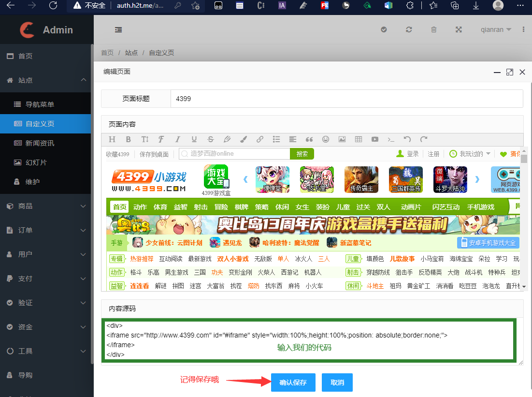This screenshot has height=397, width=532.
Task: Insert code with the terminal icon
Action: pos(391,139)
